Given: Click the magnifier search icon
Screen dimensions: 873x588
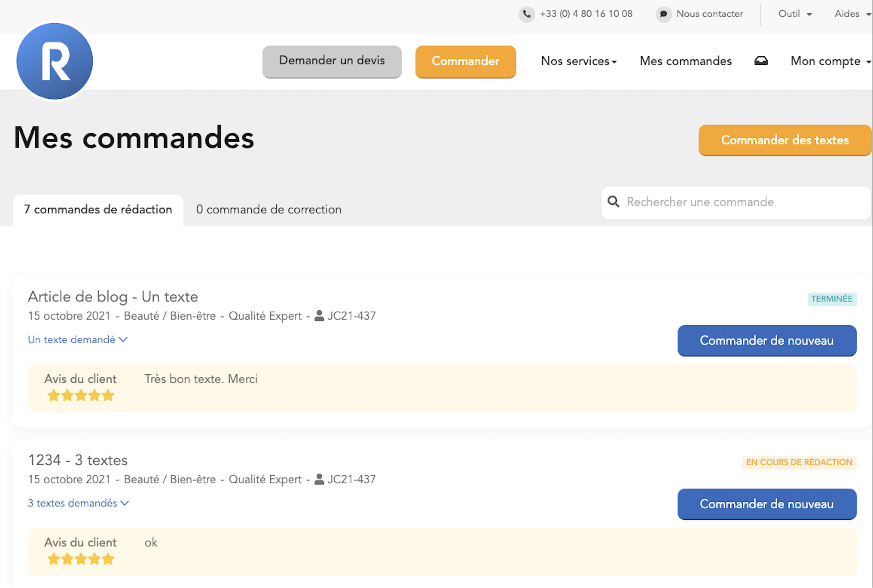Looking at the screenshot, I should point(613,202).
